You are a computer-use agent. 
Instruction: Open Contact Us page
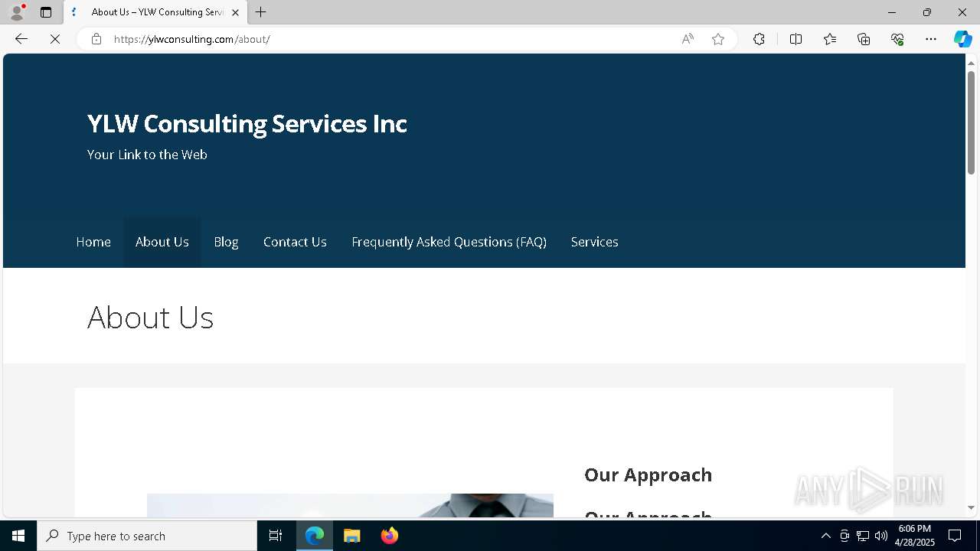point(295,242)
